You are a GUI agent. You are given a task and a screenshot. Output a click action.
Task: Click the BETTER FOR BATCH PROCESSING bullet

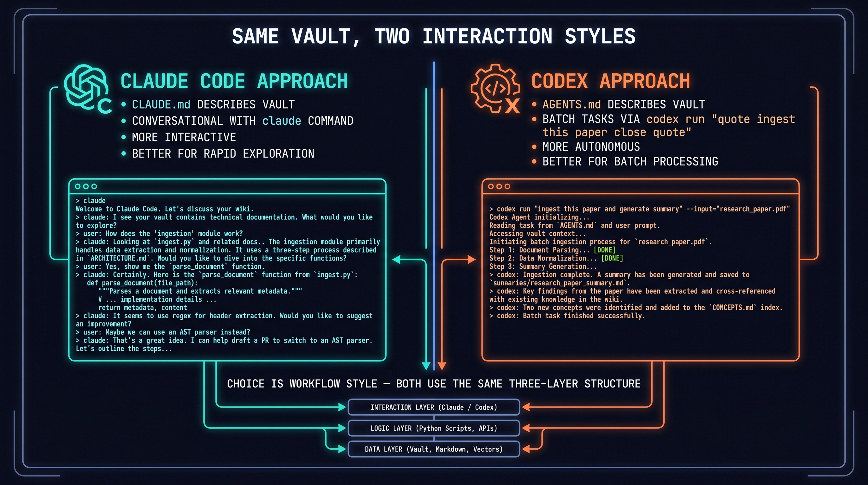[630, 162]
